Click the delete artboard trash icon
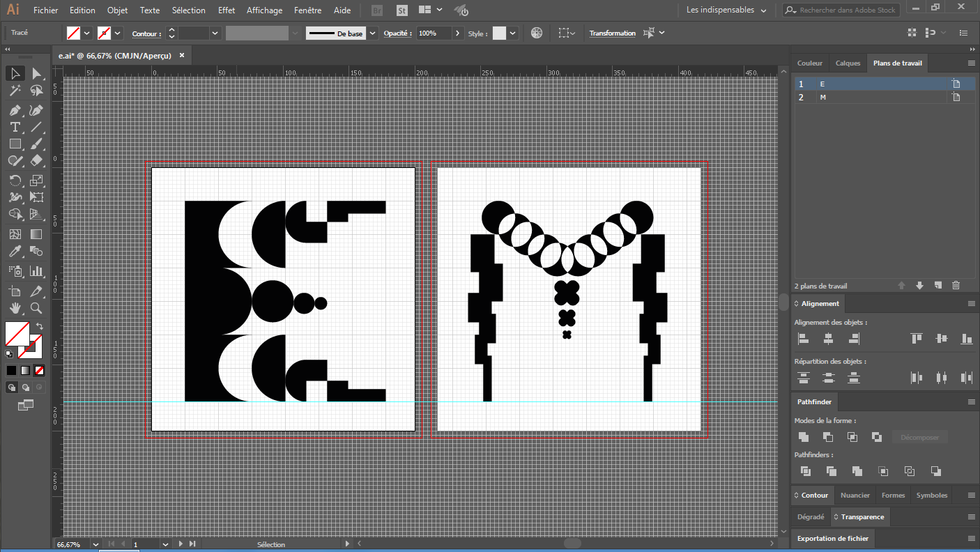The height and width of the screenshot is (552, 980). click(x=956, y=285)
